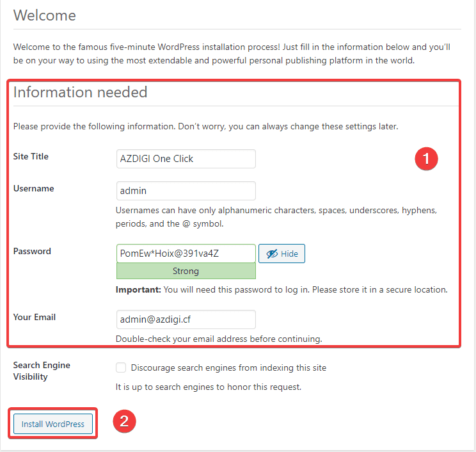Image resolution: width=476 pixels, height=452 pixels.
Task: Click the crossed-eye icon in Hide button
Action: click(271, 254)
